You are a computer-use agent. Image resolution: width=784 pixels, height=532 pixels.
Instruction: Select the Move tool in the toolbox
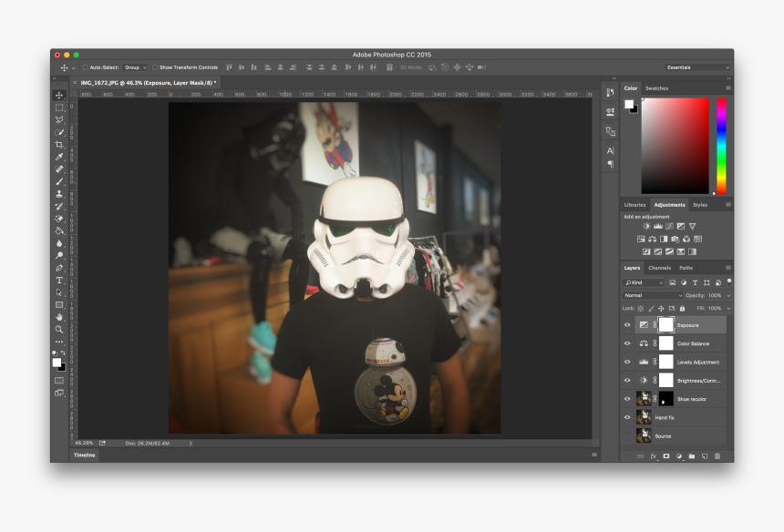tap(59, 95)
